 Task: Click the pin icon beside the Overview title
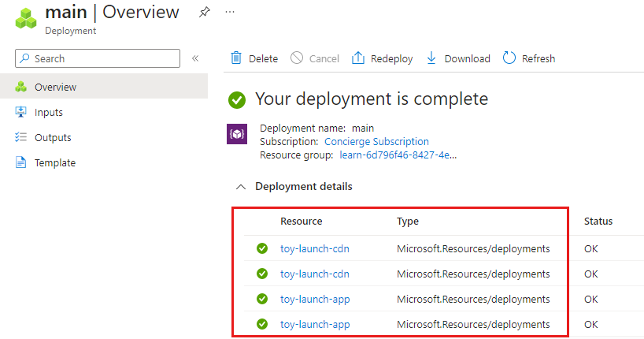coord(204,13)
